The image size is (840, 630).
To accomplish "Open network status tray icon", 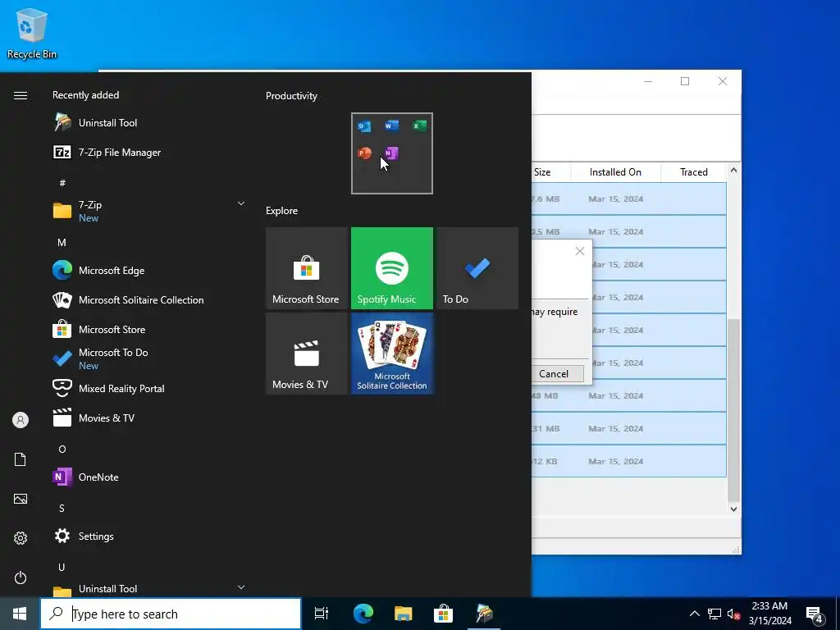I will point(714,614).
